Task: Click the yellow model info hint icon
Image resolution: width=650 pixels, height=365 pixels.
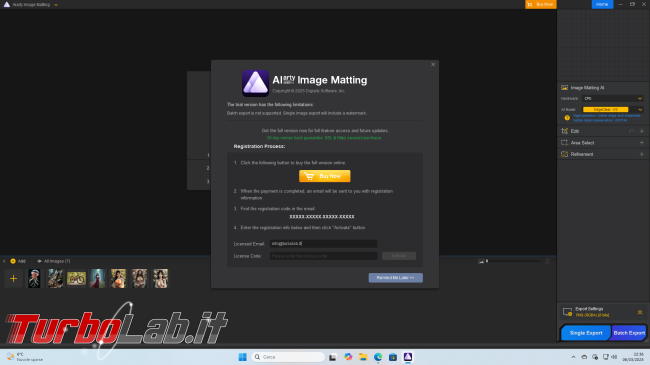Action: click(x=567, y=118)
